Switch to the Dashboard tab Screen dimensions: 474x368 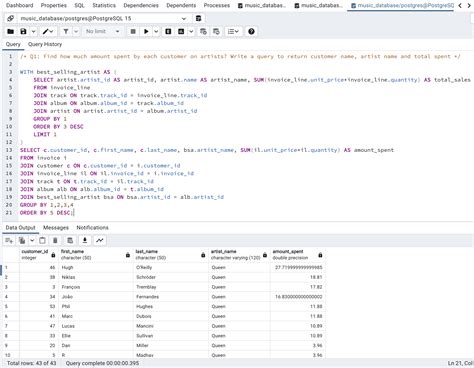[20, 5]
